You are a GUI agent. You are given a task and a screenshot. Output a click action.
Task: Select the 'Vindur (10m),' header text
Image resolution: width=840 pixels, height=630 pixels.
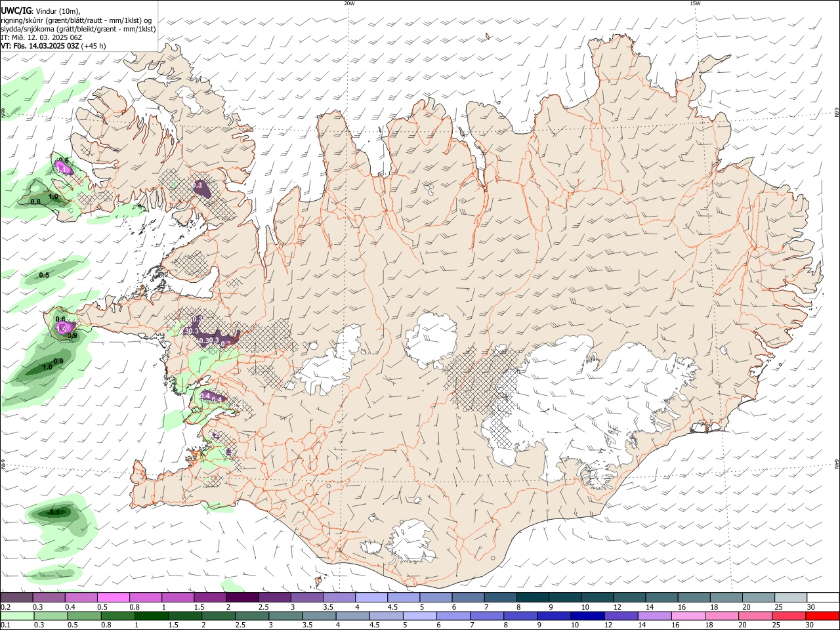tap(57, 10)
